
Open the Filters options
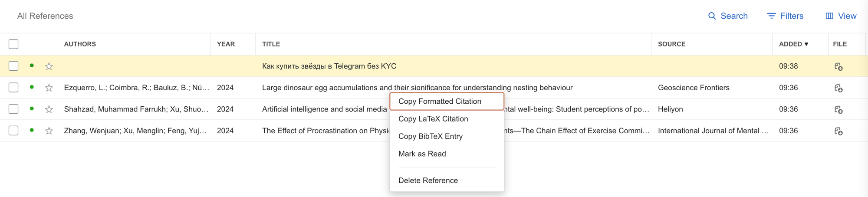786,16
